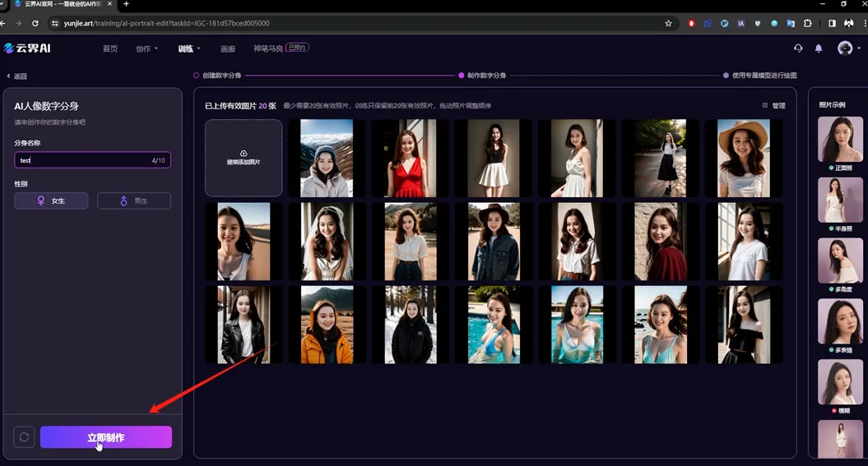Click the 多表情 example photo

point(840,321)
